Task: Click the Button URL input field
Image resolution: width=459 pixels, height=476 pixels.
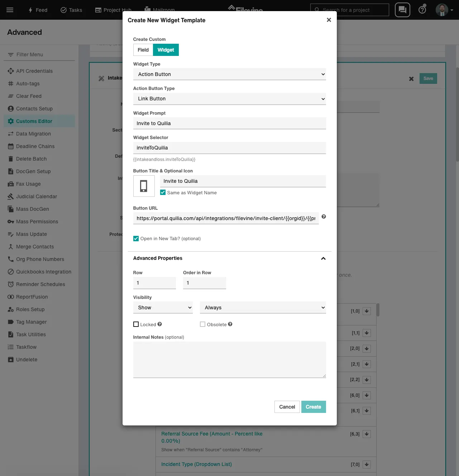Action: click(226, 218)
